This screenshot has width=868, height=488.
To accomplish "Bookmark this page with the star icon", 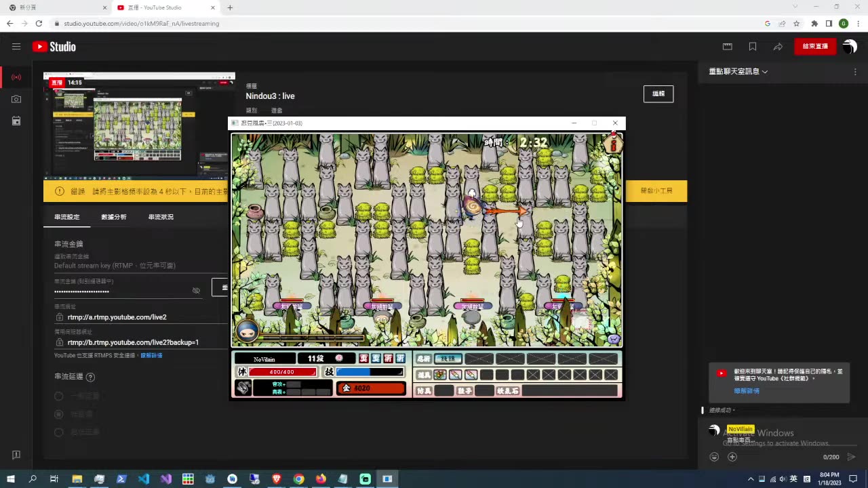I will point(797,23).
